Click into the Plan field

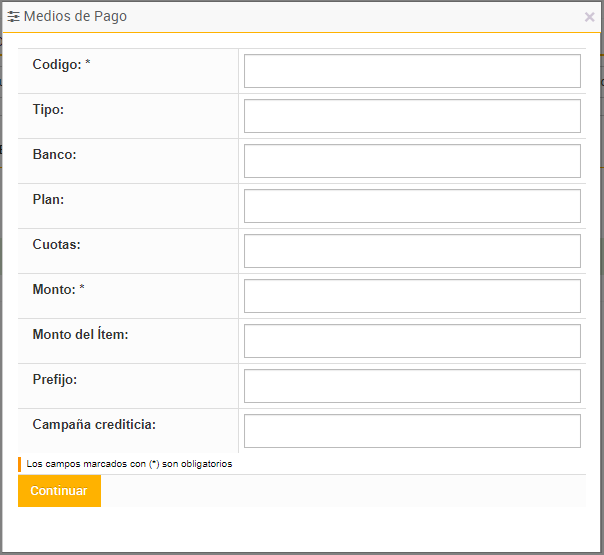pos(412,206)
